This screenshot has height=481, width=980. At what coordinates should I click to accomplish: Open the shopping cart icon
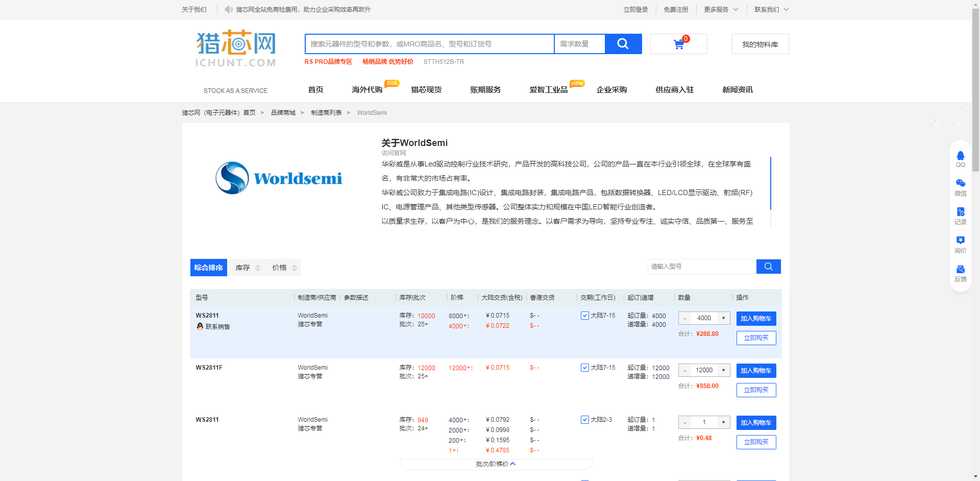679,44
